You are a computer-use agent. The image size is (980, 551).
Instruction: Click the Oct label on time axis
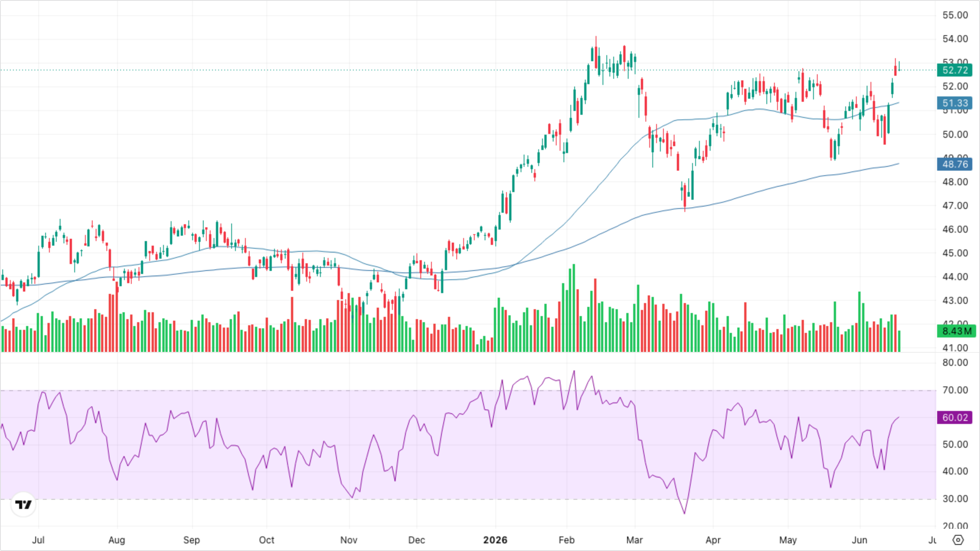click(x=266, y=540)
